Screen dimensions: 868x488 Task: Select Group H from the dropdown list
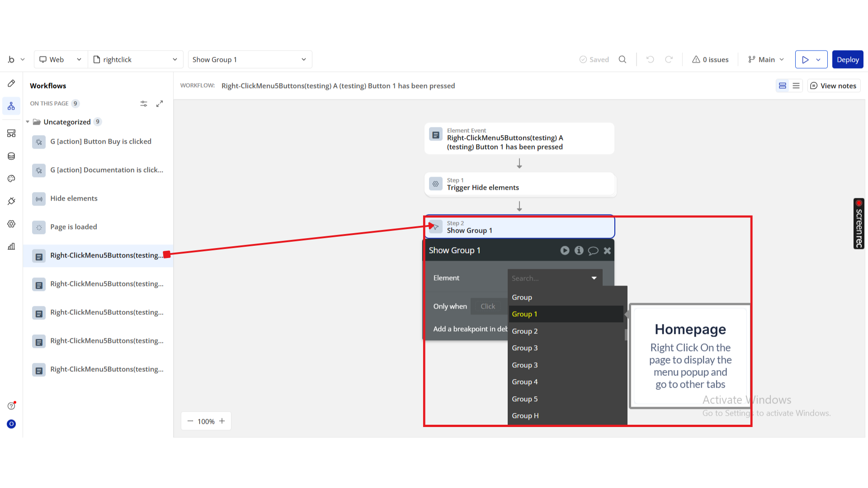(525, 416)
